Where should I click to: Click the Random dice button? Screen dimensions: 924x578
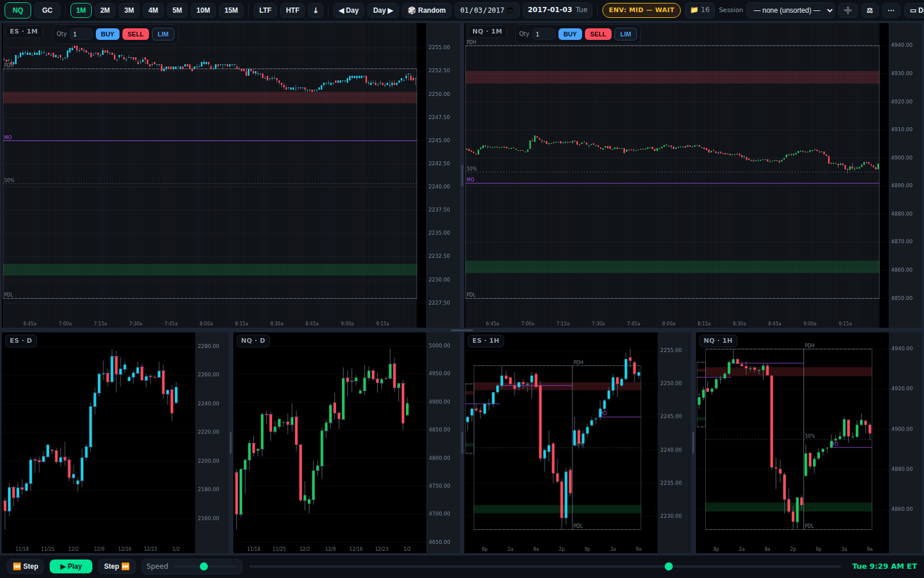pos(427,10)
